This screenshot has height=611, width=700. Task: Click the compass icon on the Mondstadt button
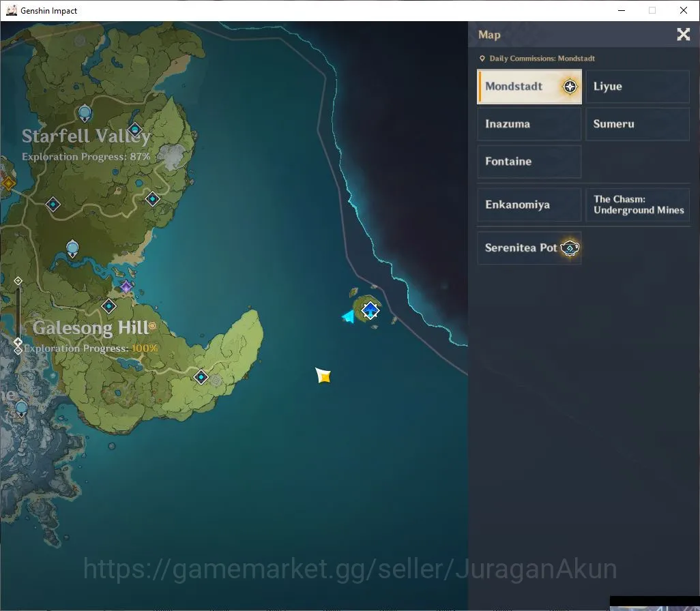(x=570, y=86)
